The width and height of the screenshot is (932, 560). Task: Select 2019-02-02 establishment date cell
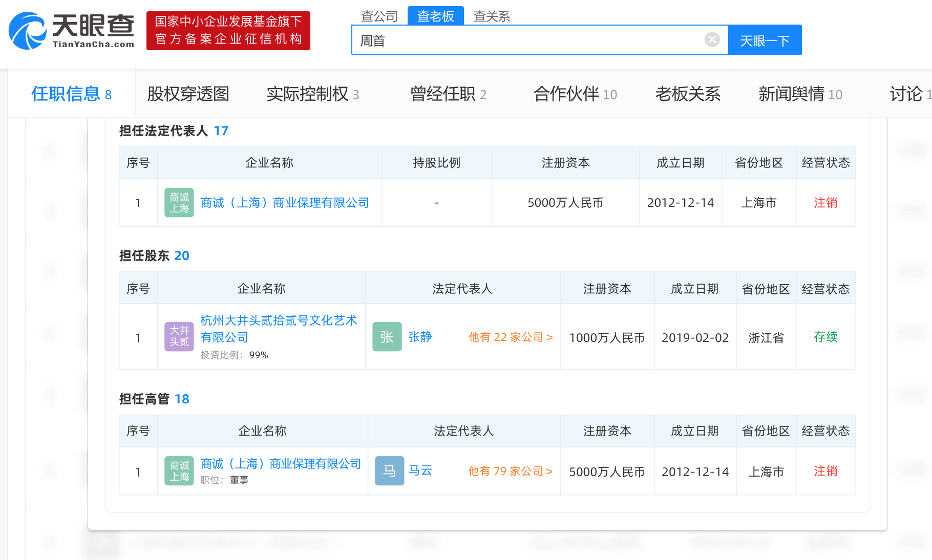coord(695,337)
